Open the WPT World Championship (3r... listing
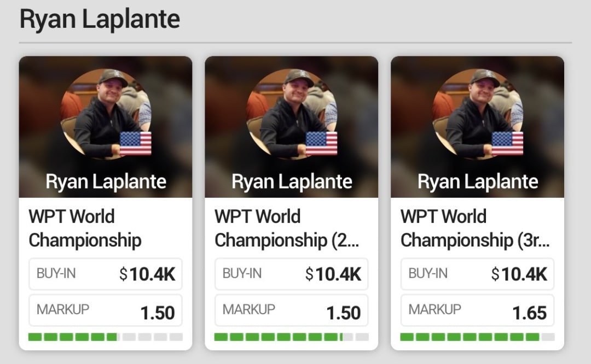 [x=474, y=228]
